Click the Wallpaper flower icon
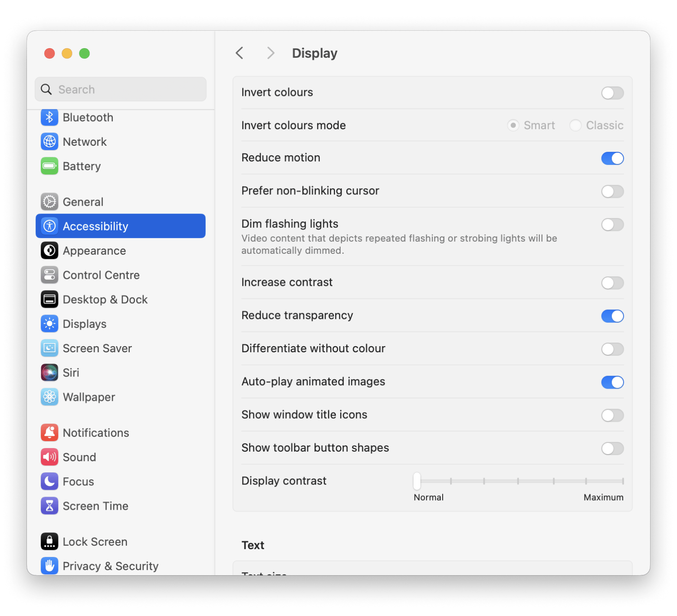677x616 pixels. [49, 397]
